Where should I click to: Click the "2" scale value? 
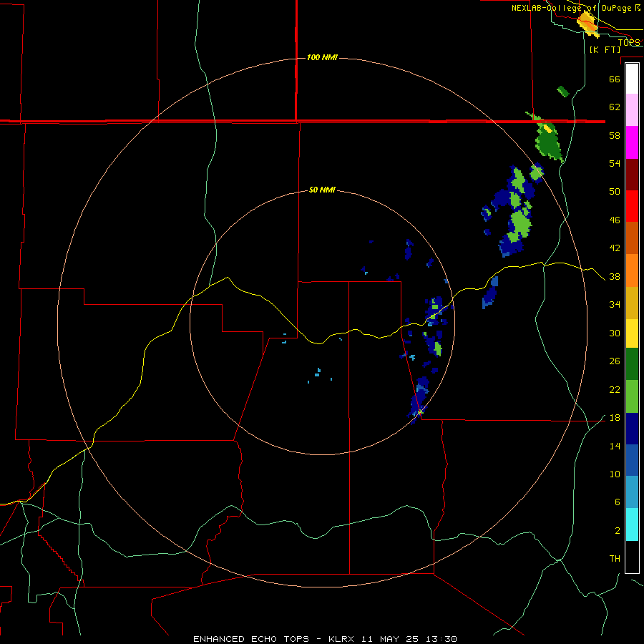point(617,531)
